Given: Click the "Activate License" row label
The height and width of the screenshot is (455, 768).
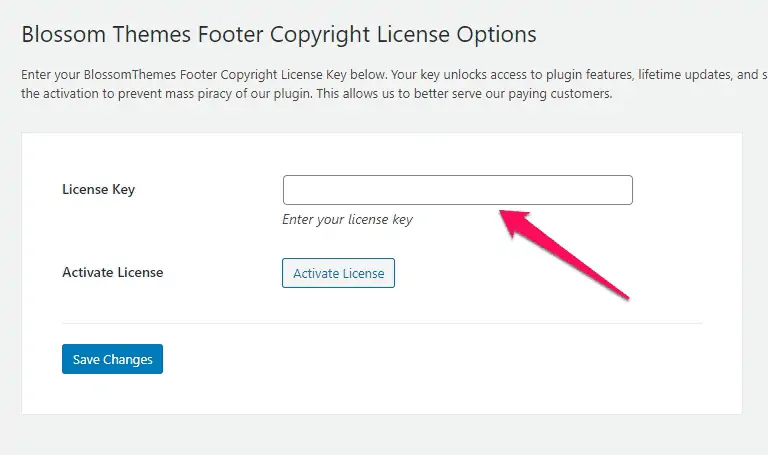Looking at the screenshot, I should pyautogui.click(x=112, y=272).
